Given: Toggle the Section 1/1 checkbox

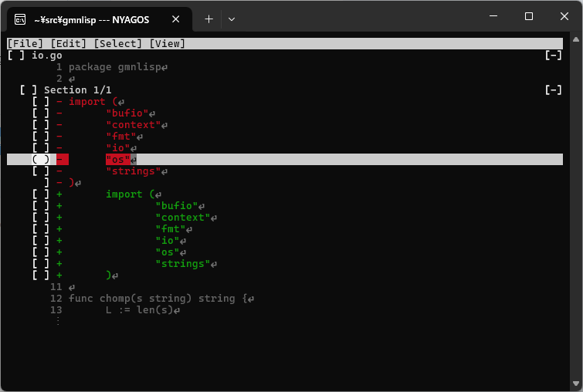Looking at the screenshot, I should tap(29, 90).
